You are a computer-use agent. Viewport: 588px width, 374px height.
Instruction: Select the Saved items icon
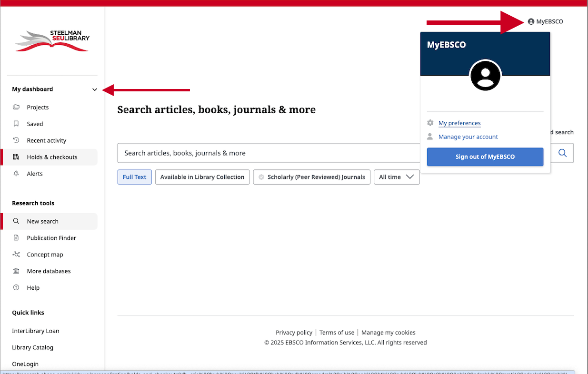click(16, 124)
